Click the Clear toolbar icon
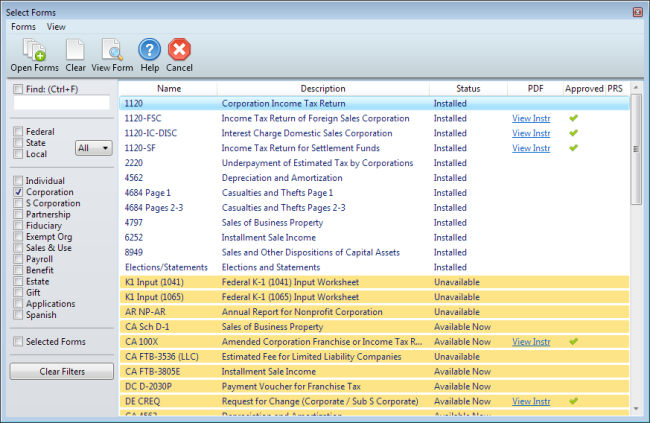The width and height of the screenshot is (650, 423). tap(75, 49)
